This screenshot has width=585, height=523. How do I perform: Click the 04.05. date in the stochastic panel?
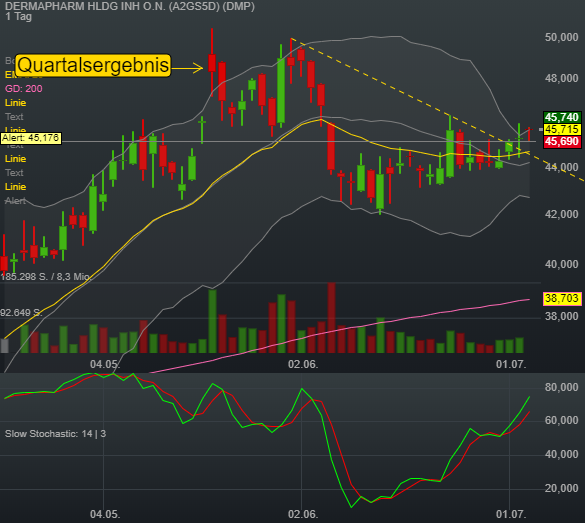click(x=105, y=514)
